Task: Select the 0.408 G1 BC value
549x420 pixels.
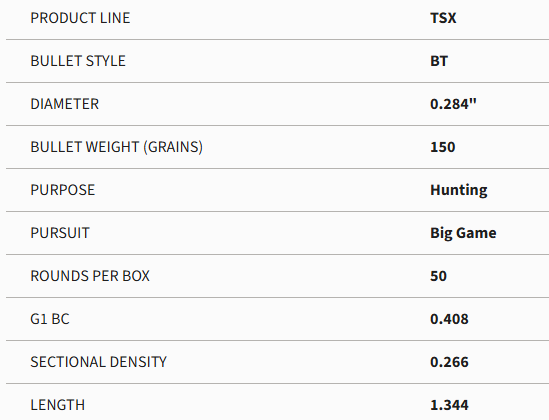Action: [450, 319]
